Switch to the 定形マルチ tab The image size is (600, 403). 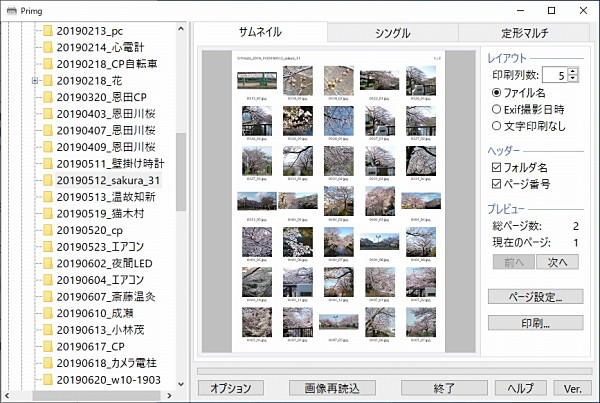tap(524, 33)
